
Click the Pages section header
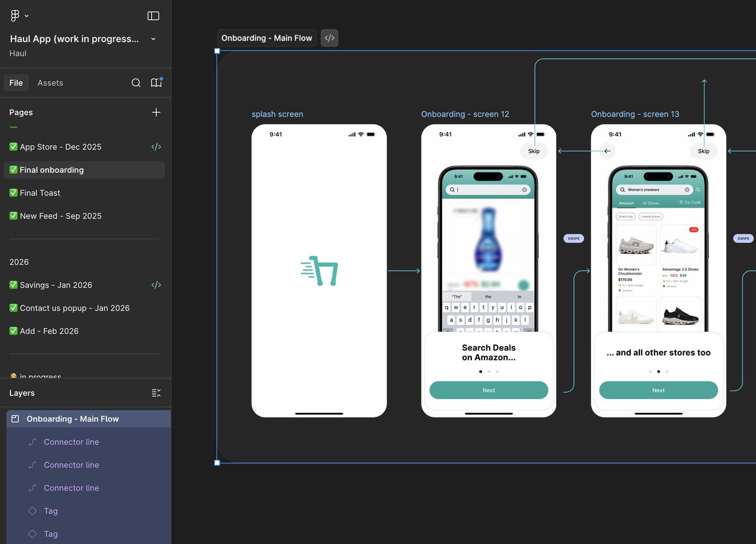(21, 112)
